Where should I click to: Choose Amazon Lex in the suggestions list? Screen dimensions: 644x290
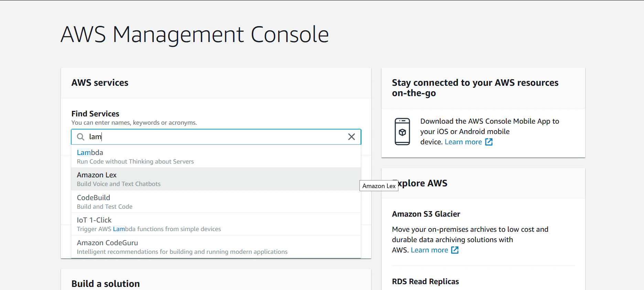(x=97, y=175)
